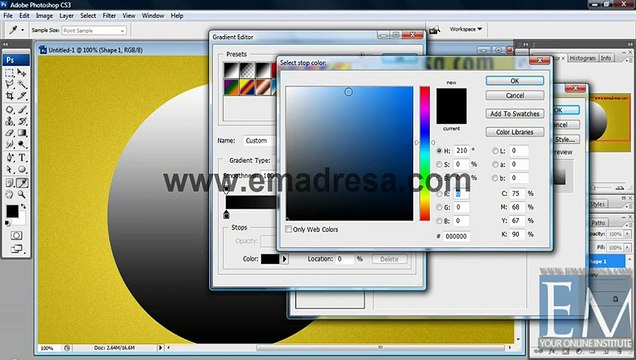Open eyedropper tool preset picker arrow
This screenshot has width=636, height=360.
22,30
